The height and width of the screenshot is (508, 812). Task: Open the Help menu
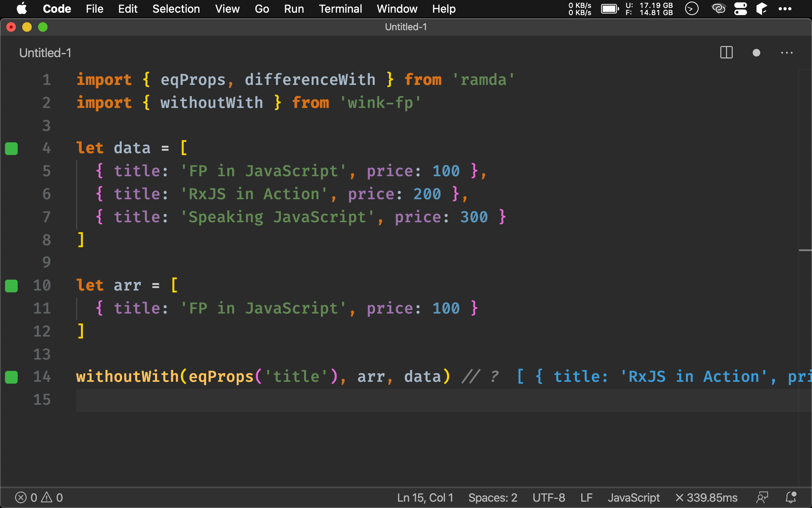[444, 9]
